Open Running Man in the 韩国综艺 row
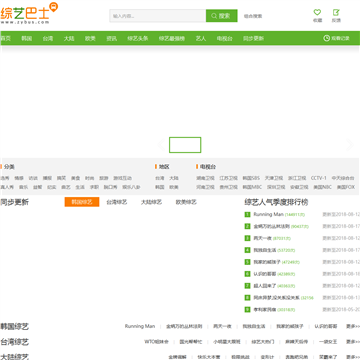 point(140,326)
